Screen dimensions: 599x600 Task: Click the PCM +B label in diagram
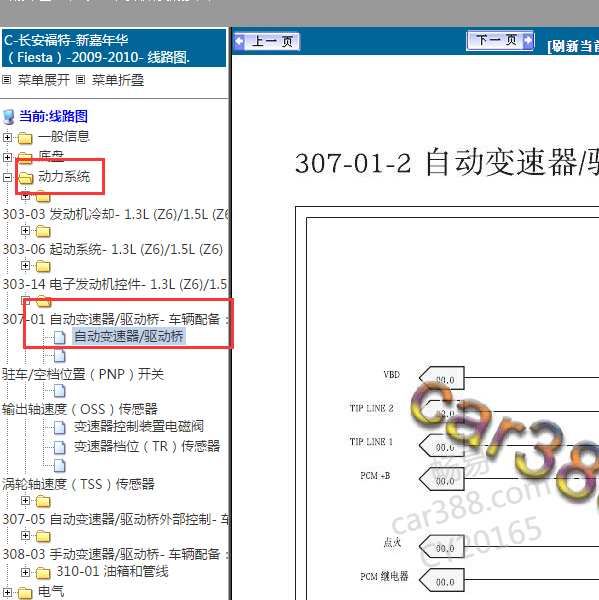(x=375, y=476)
